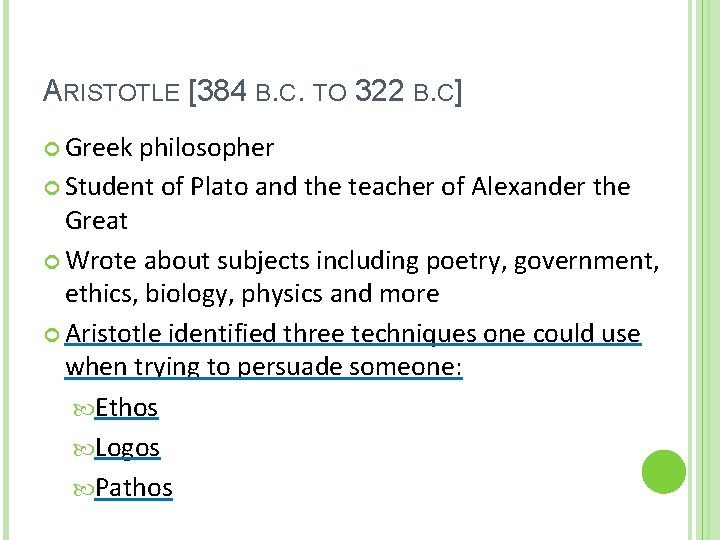Screen dimensions: 720x540
Task: Select the Pathos underlined link
Action: click(x=134, y=488)
